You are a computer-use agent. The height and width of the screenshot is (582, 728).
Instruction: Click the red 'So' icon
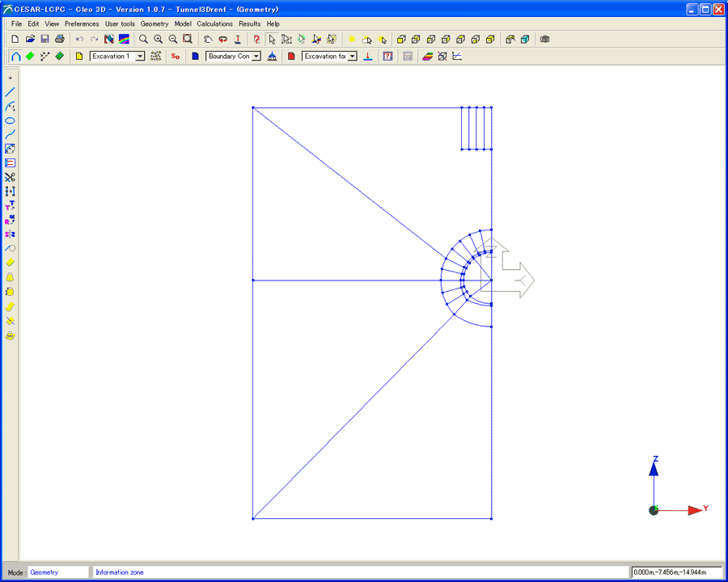coord(176,57)
